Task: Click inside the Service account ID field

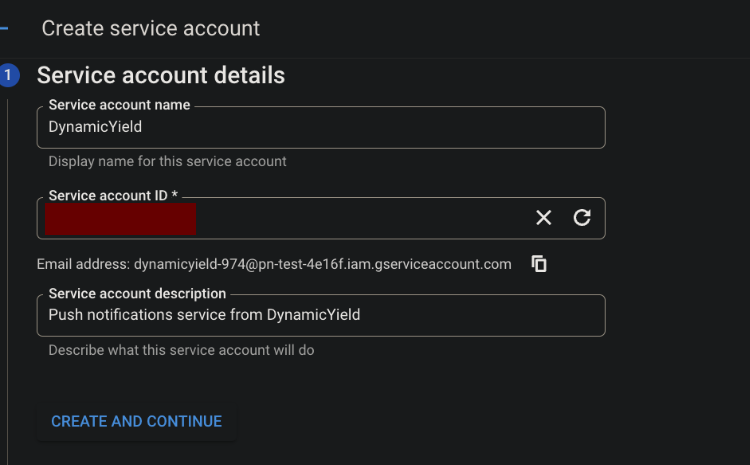Action: coord(360,218)
